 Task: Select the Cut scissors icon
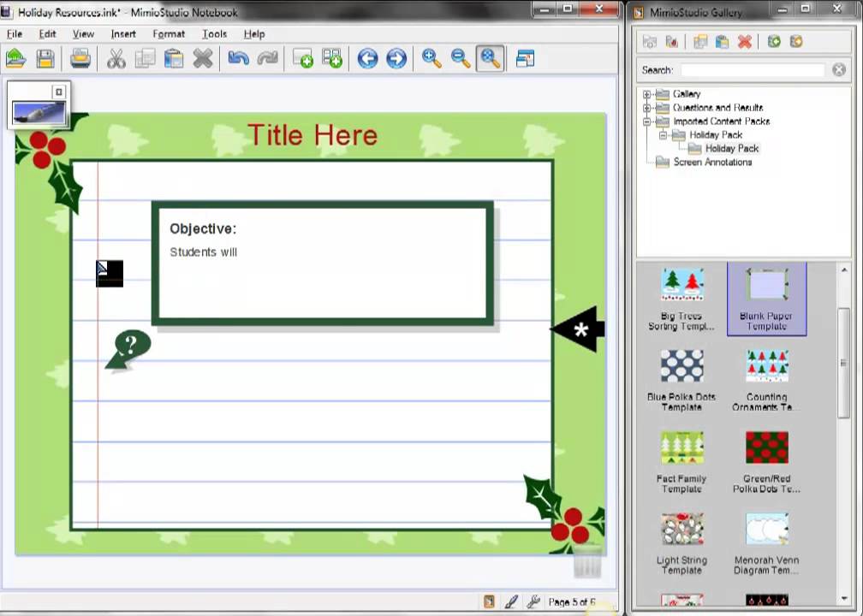click(x=116, y=58)
